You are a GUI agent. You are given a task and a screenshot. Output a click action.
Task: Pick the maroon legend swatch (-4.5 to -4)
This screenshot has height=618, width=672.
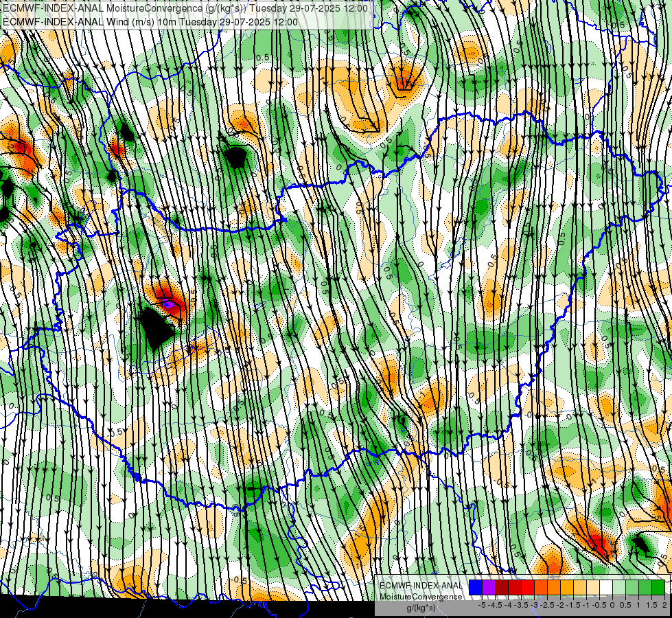click(x=502, y=587)
